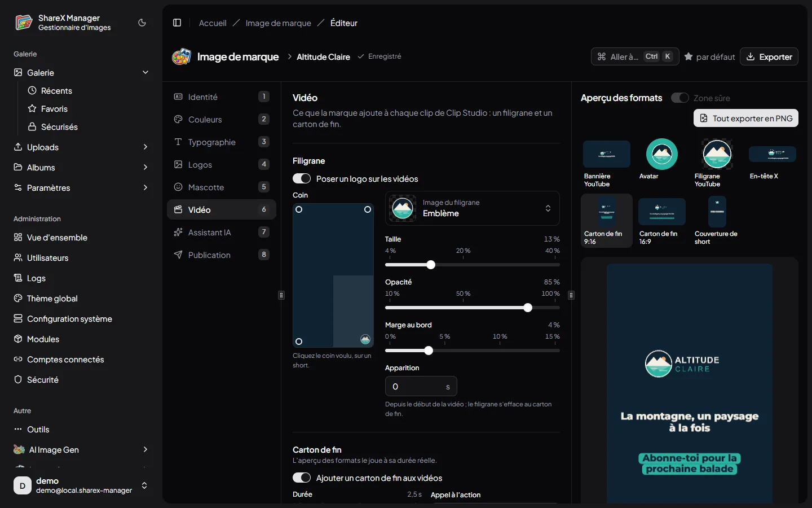Select top-left watermark corner
The height and width of the screenshot is (508, 812).
click(299, 209)
